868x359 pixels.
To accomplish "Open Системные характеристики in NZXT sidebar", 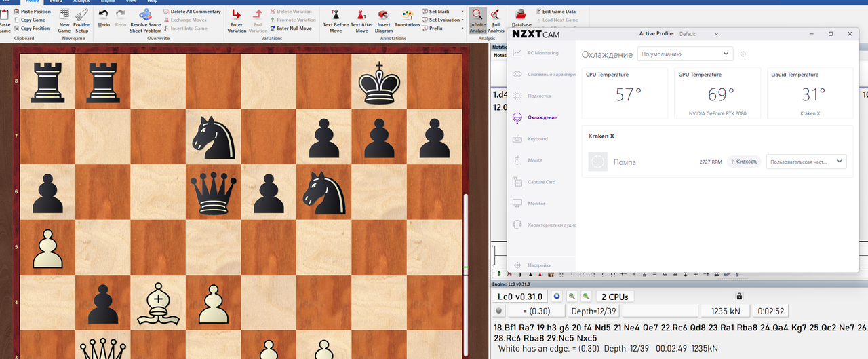I will point(542,74).
